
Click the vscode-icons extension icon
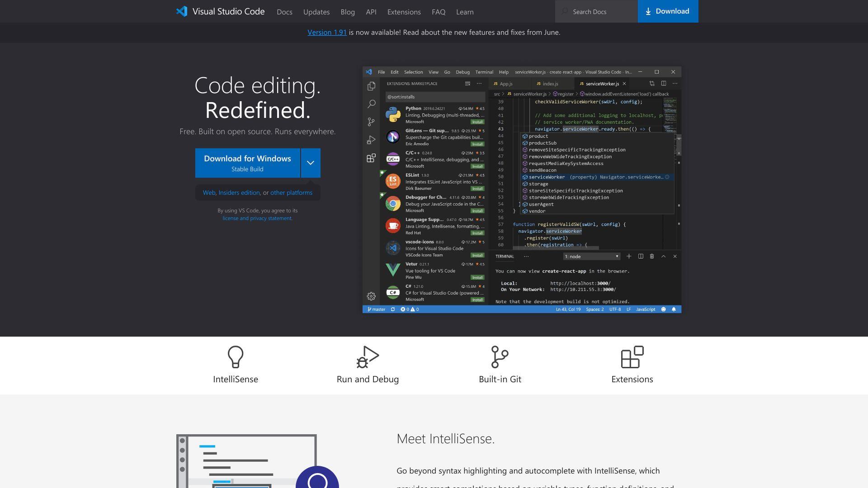393,248
